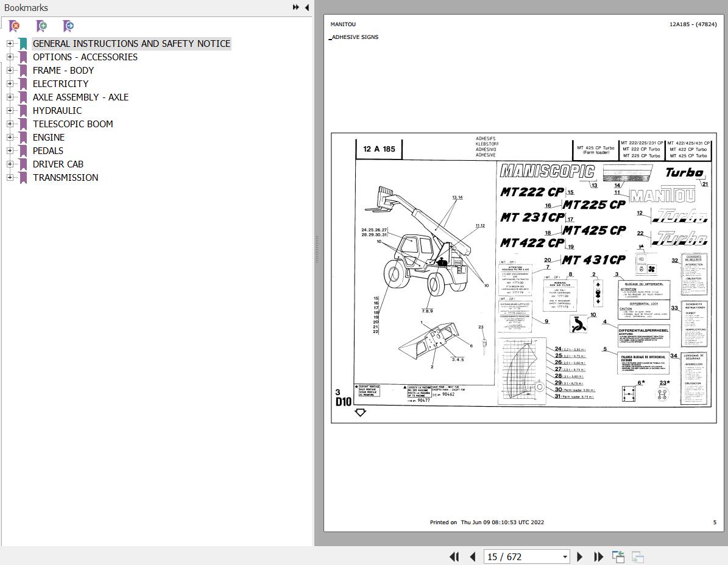Click the previous view navigation icon
The width and height of the screenshot is (728, 565).
[618, 556]
